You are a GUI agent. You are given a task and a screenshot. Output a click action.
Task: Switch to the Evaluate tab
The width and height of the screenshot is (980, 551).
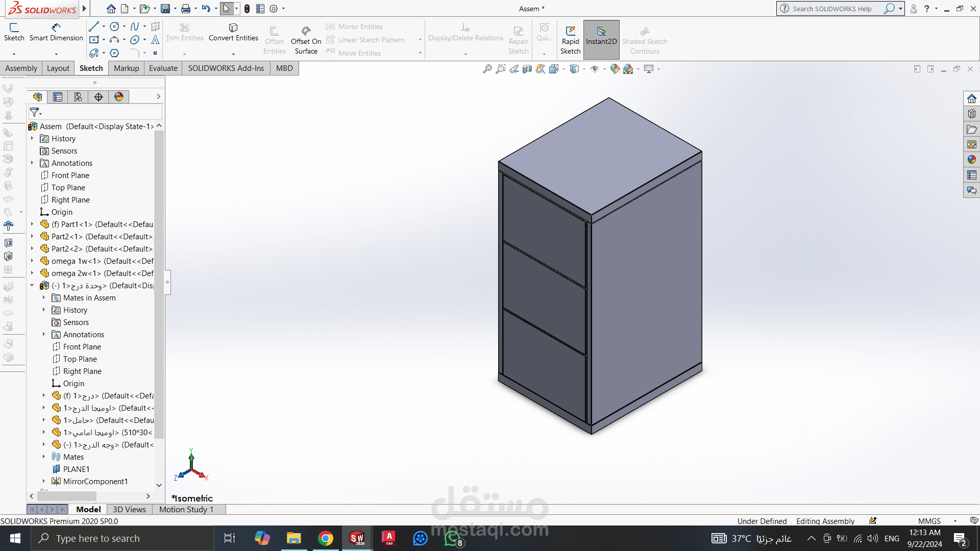pyautogui.click(x=163, y=68)
